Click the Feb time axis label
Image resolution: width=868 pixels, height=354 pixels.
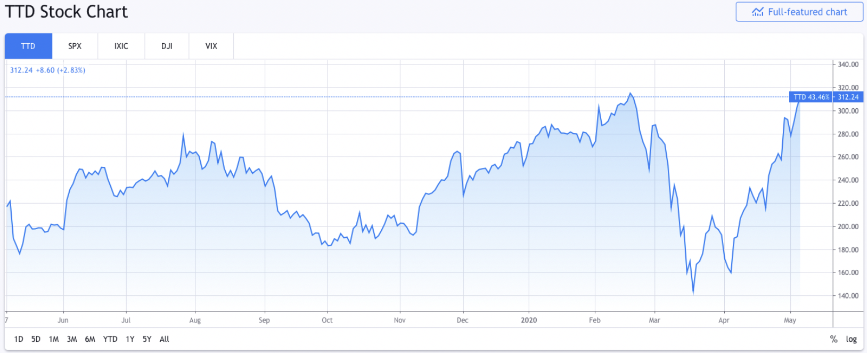click(595, 320)
